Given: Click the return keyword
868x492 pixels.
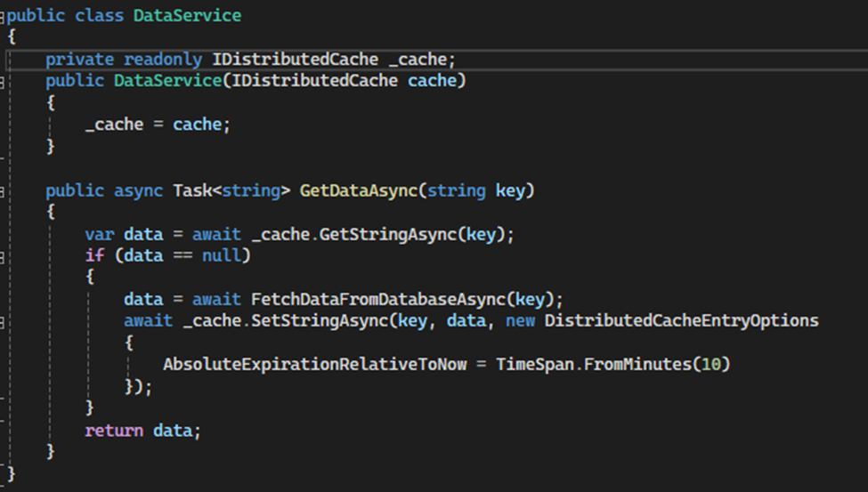Looking at the screenshot, I should pyautogui.click(x=113, y=431).
